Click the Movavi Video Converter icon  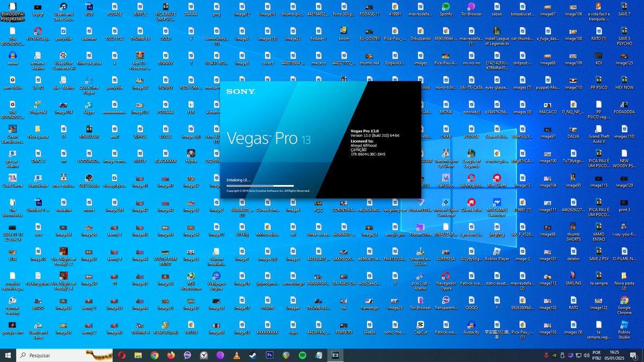445,208
